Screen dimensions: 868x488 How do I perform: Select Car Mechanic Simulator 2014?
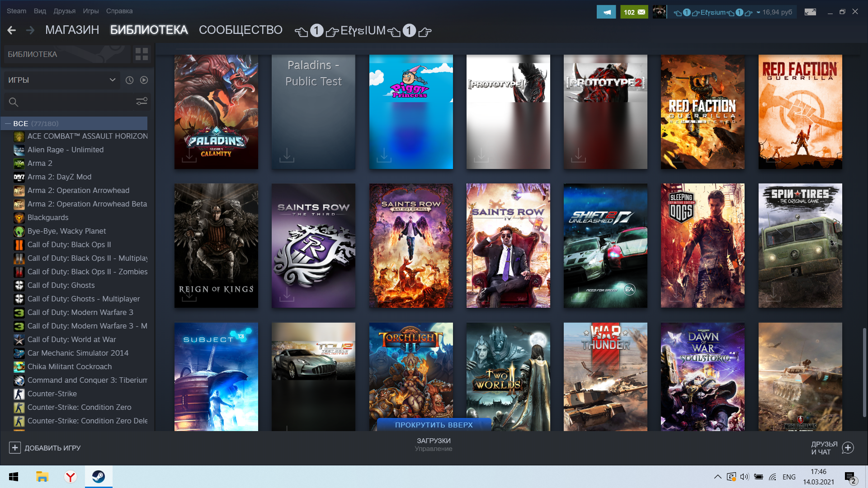pyautogui.click(x=78, y=353)
